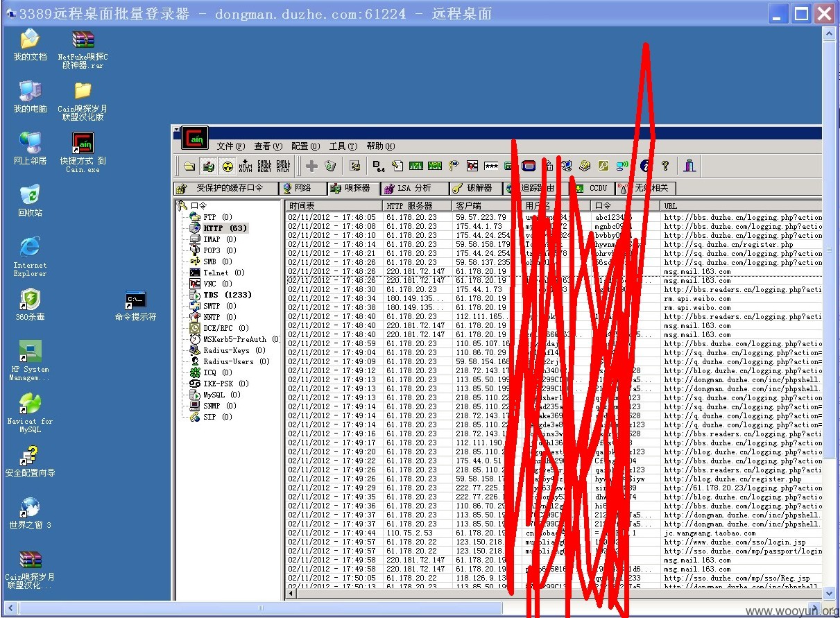The width and height of the screenshot is (840, 618).
Task: Open 我的文档 desktop icon
Action: click(x=30, y=46)
